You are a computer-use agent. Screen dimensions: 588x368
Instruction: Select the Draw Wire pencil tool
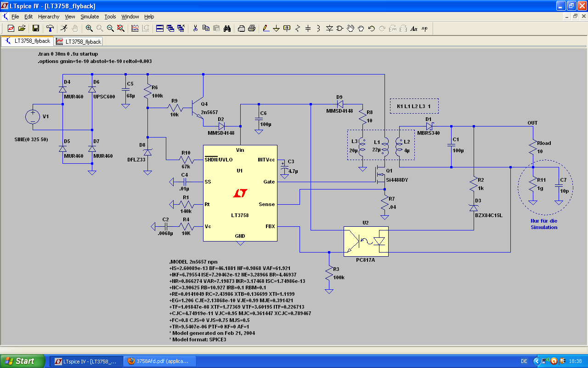(x=266, y=28)
